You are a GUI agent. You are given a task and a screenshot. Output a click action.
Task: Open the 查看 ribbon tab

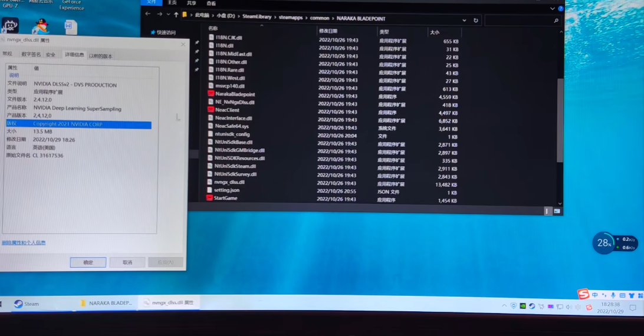click(x=211, y=4)
